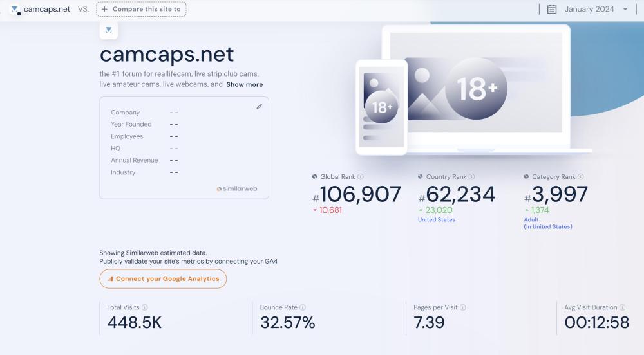Click the Compare this site to button

point(141,9)
